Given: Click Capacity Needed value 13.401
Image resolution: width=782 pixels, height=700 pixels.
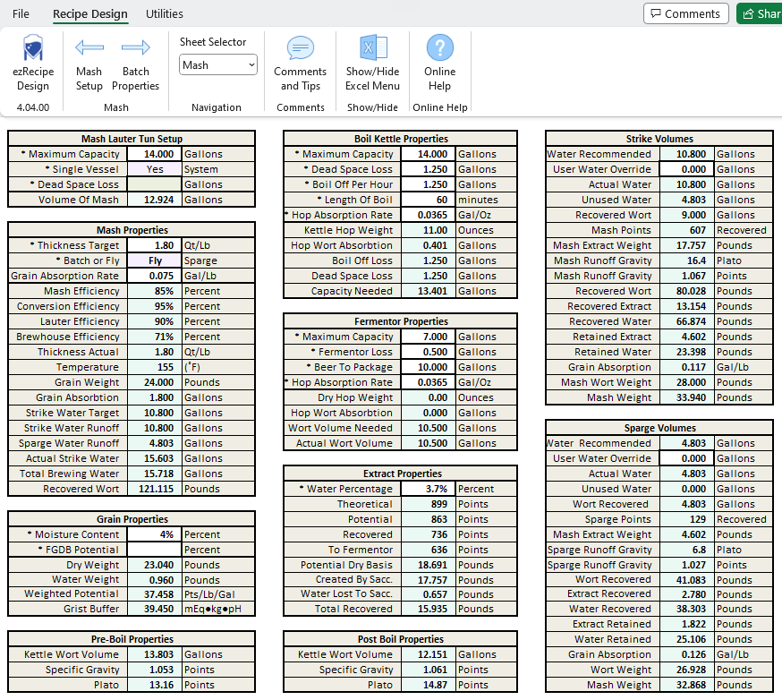Looking at the screenshot, I should [x=429, y=291].
